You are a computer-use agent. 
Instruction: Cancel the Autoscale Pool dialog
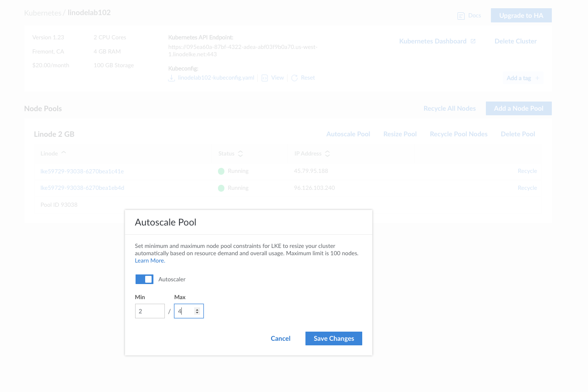[x=280, y=338]
